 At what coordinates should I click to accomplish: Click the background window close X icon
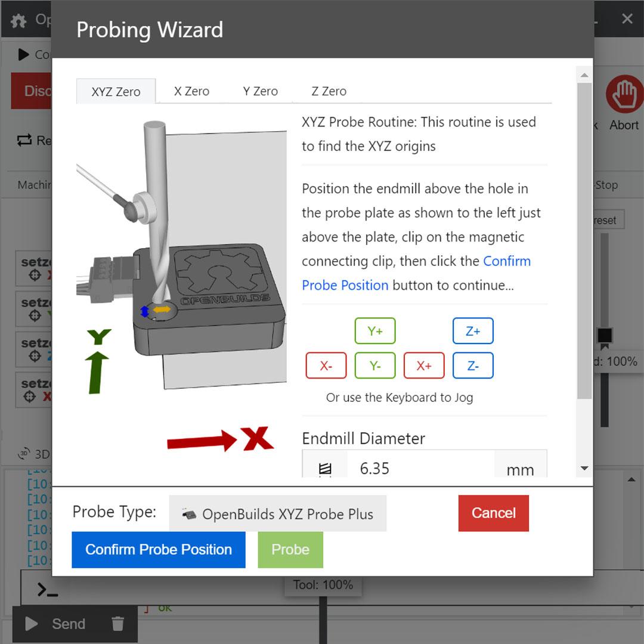point(627,18)
